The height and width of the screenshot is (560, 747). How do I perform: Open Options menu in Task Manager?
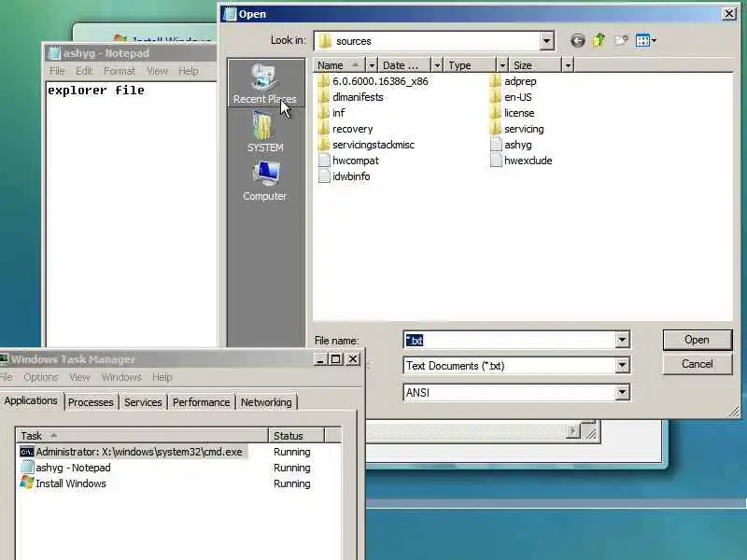tap(41, 377)
